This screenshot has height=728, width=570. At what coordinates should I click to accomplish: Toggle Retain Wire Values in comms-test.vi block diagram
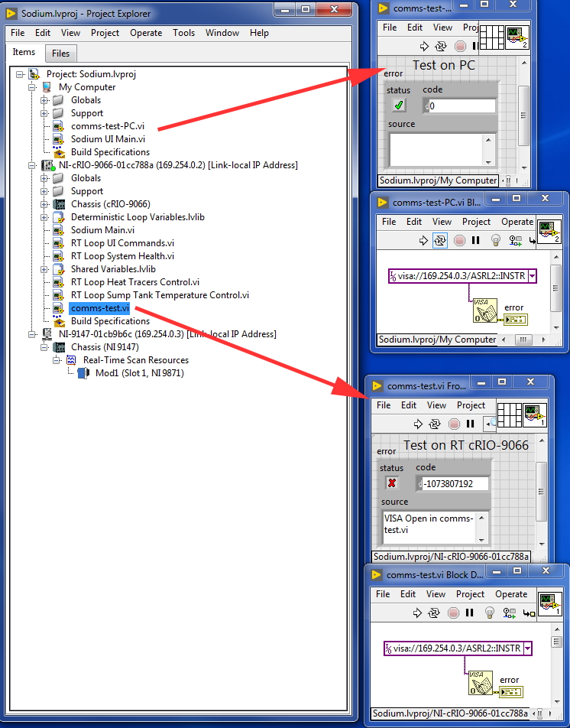tap(510, 613)
